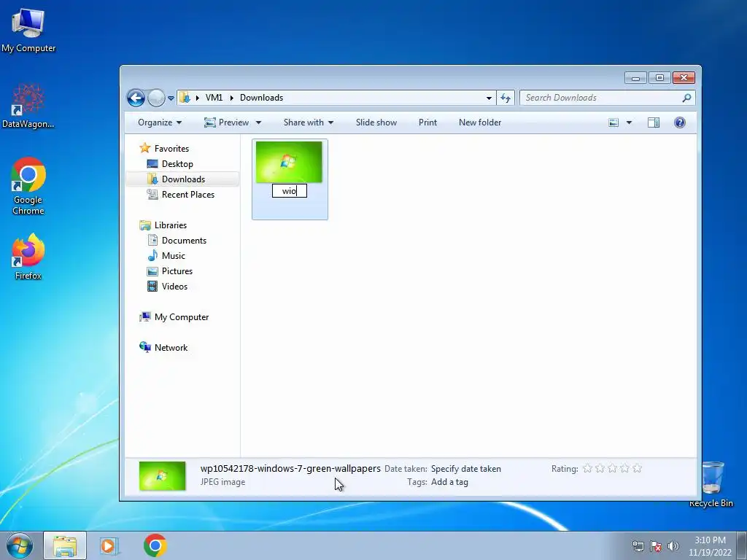
Task: Click the taskbar clock showing 3:10 PM
Action: 710,546
